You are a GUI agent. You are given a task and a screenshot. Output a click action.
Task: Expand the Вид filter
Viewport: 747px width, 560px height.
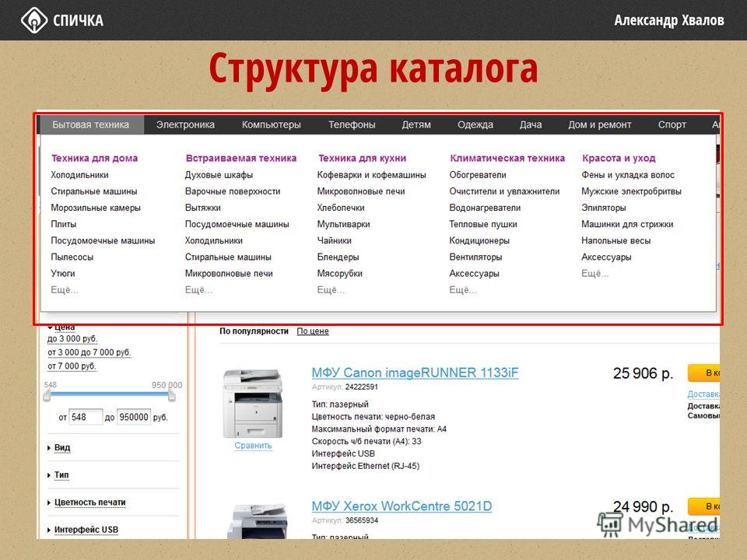tap(62, 448)
